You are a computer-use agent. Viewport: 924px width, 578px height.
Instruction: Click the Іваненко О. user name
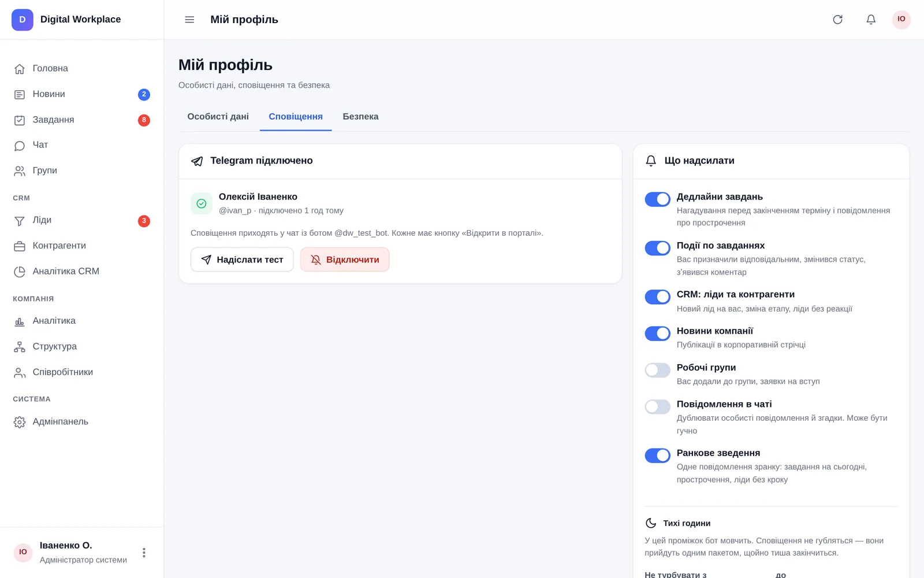click(66, 546)
